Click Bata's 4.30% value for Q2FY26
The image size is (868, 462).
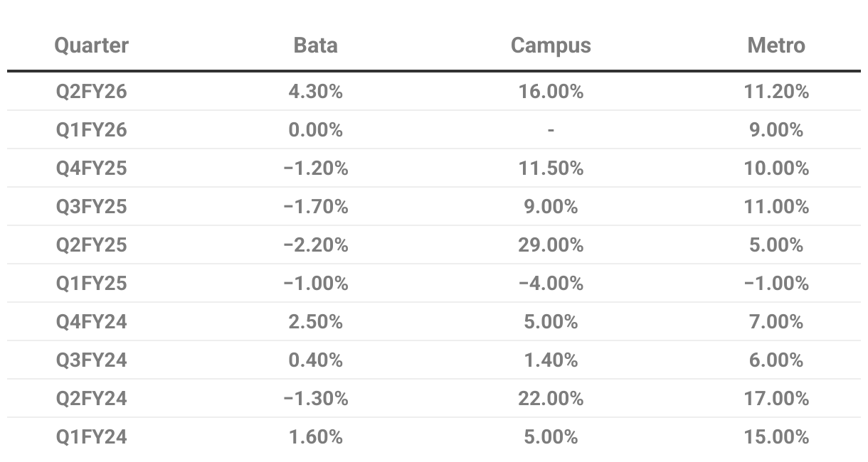(x=315, y=91)
